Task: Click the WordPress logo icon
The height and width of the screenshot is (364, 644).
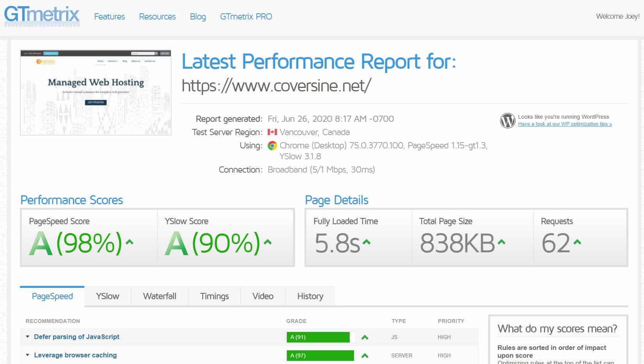Action: pyautogui.click(x=508, y=120)
